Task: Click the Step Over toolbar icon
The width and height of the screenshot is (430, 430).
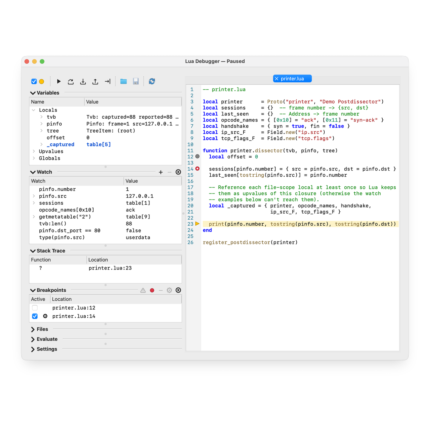Action: point(71,81)
